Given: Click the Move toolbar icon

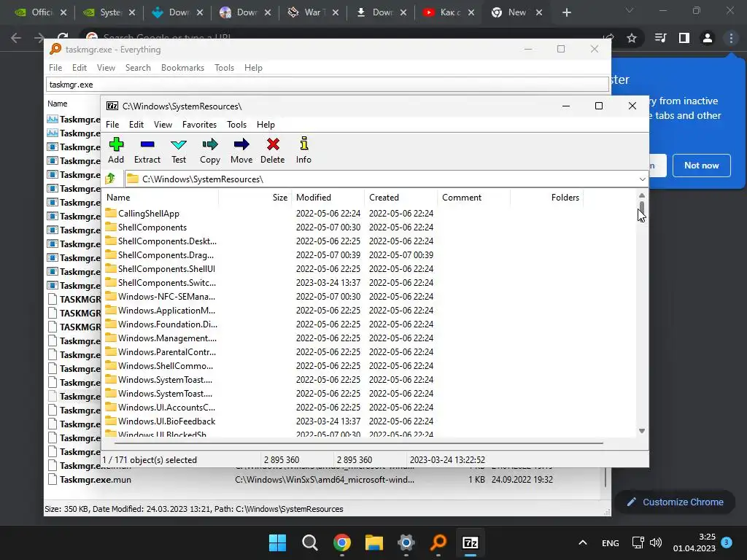Looking at the screenshot, I should coord(241,150).
